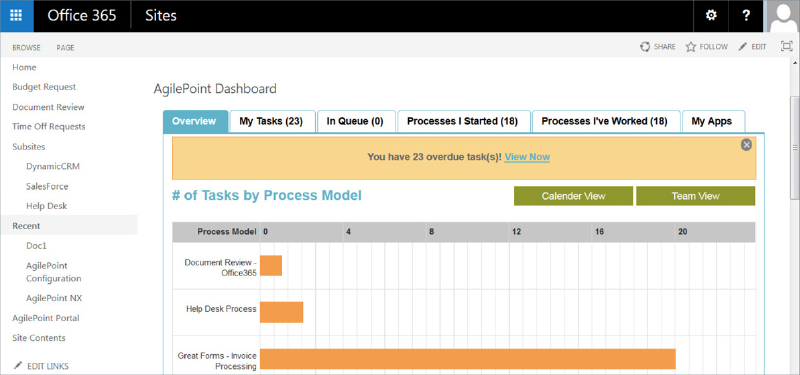The width and height of the screenshot is (800, 375).
Task: Click Sites in the top bar
Action: [161, 16]
